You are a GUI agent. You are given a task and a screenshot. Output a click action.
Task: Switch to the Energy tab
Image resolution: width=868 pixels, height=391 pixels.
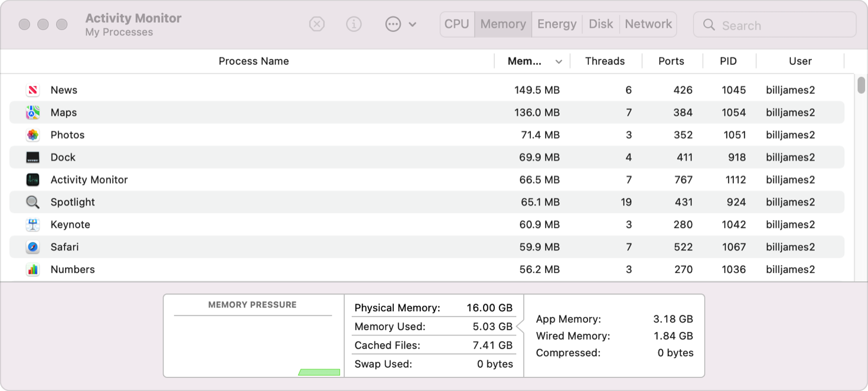tap(557, 24)
